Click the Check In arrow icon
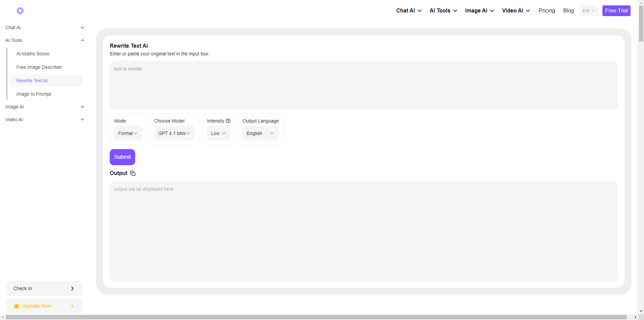This screenshot has width=644, height=320. point(72,288)
